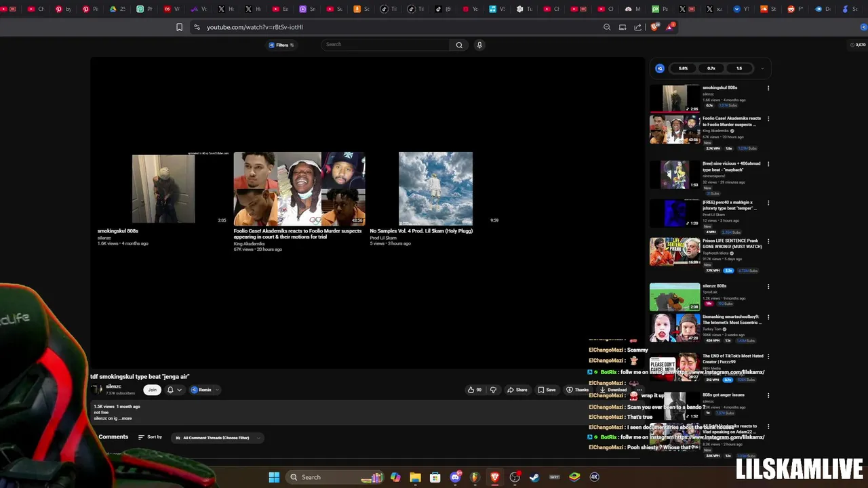Click the blue extension icon above sidebar
The height and width of the screenshot is (488, 868).
pyautogui.click(x=660, y=68)
